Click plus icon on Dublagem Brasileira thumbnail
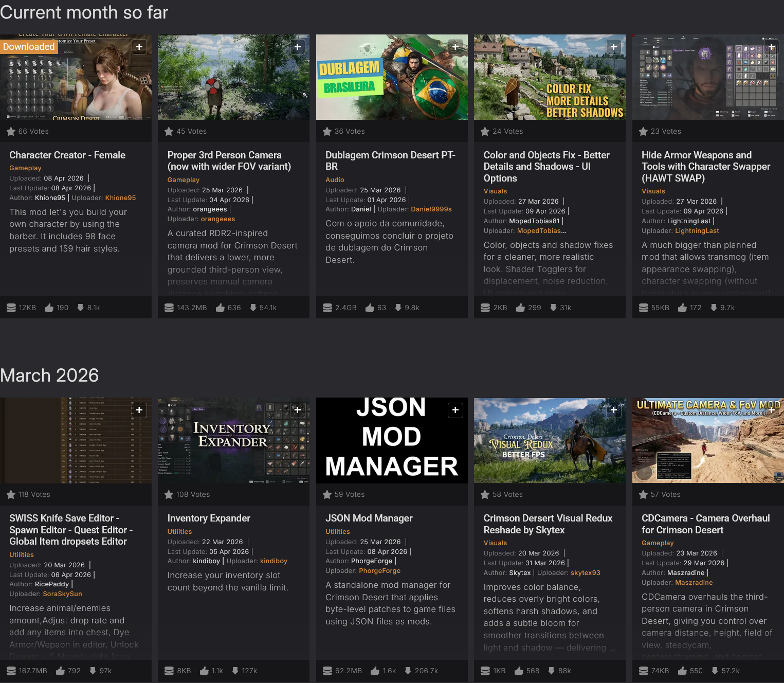 455,47
